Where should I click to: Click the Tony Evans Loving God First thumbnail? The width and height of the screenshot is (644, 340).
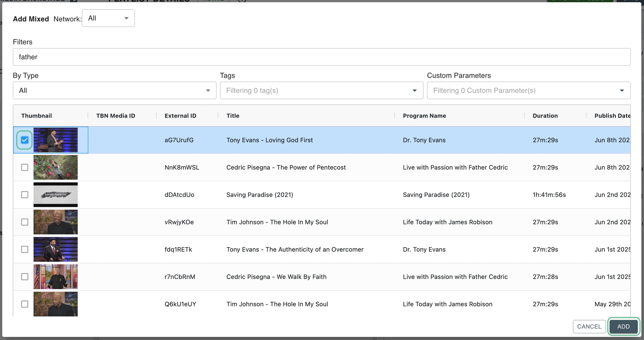[x=55, y=140]
